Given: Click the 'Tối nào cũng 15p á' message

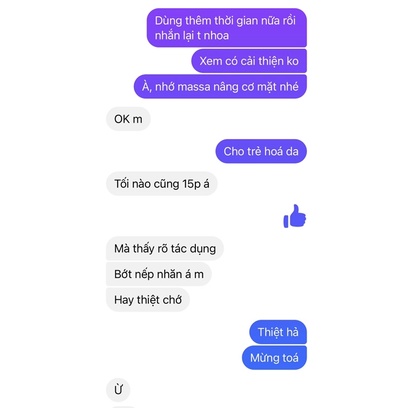Looking at the screenshot, I should [x=162, y=184].
